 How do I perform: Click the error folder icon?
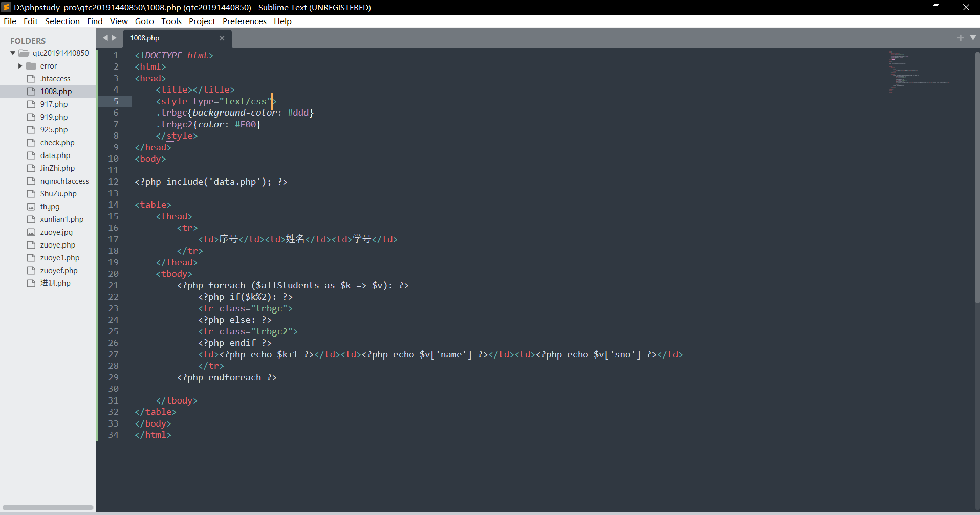click(31, 66)
